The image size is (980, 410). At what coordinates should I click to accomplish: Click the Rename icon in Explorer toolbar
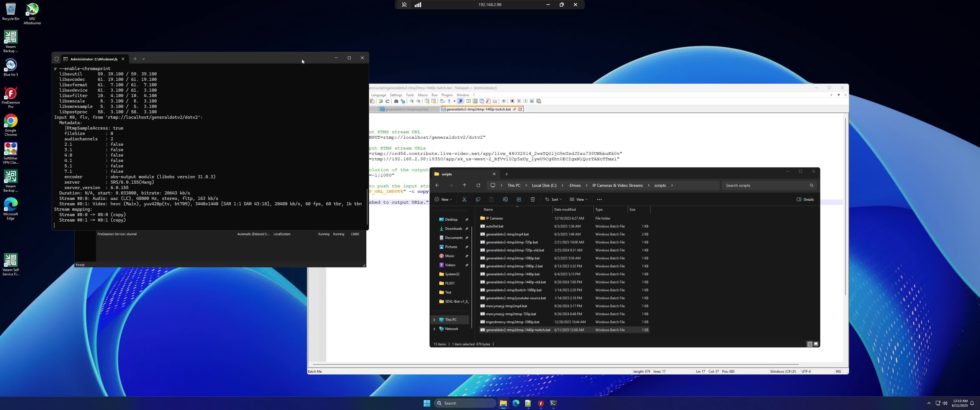505,199
